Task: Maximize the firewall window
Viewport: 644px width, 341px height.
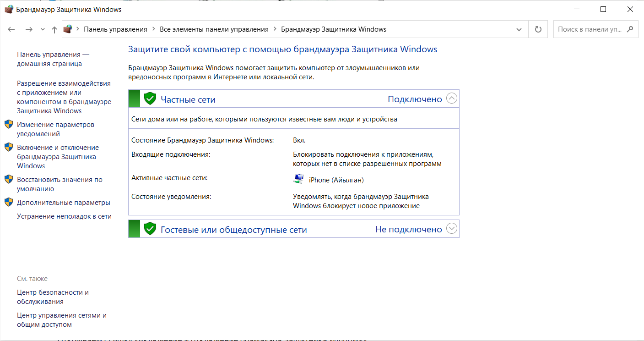Action: pos(603,9)
